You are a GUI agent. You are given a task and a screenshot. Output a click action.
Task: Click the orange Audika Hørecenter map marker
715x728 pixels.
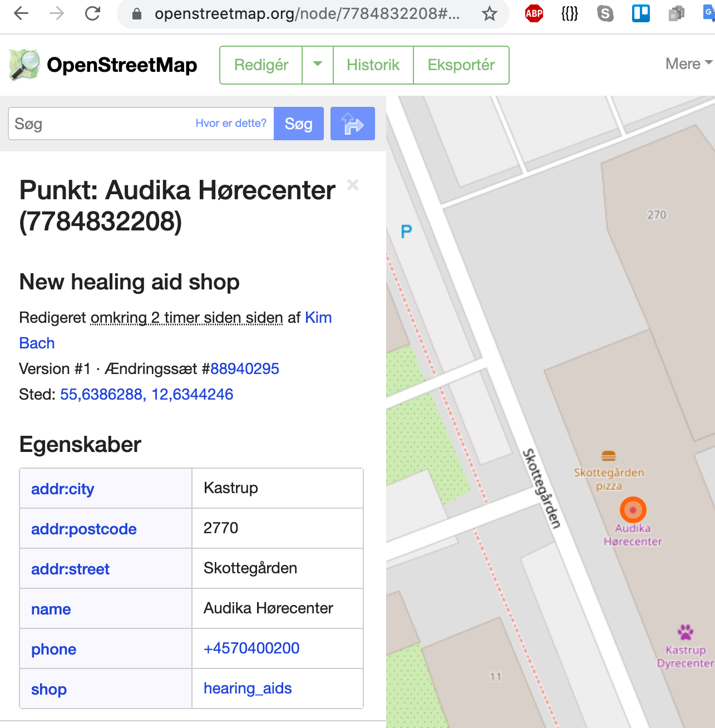[633, 510]
